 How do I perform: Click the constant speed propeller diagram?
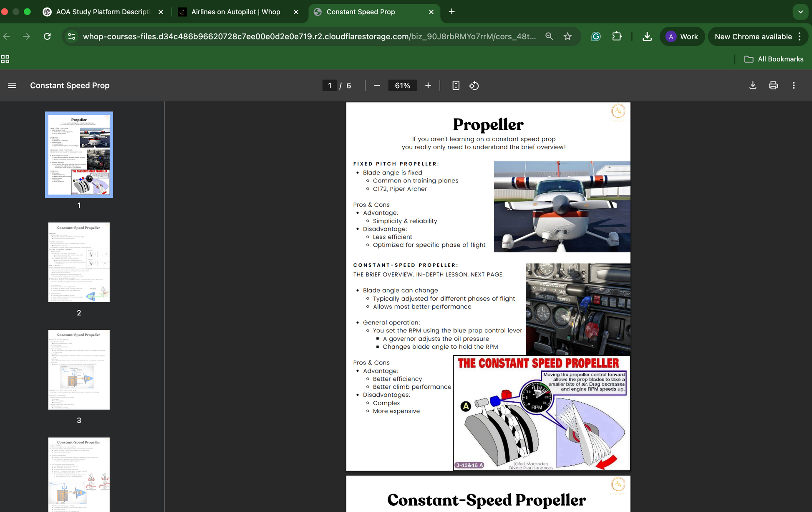pyautogui.click(x=542, y=413)
